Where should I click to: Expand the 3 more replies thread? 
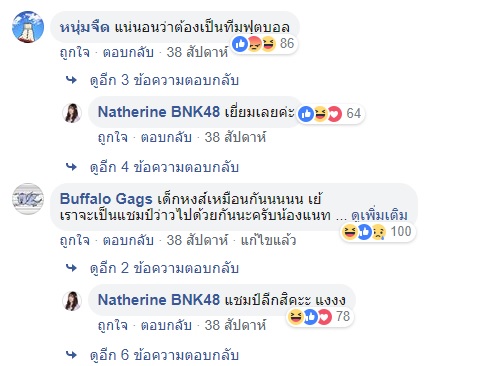164,80
